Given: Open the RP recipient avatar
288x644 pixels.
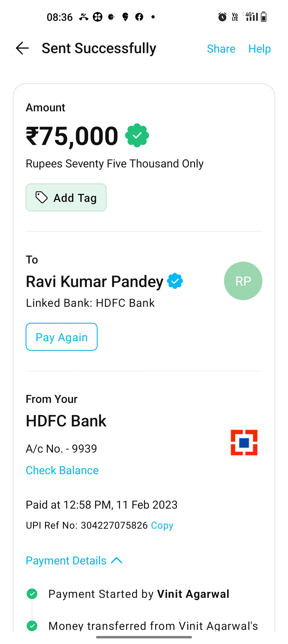Looking at the screenshot, I should pyautogui.click(x=243, y=281).
